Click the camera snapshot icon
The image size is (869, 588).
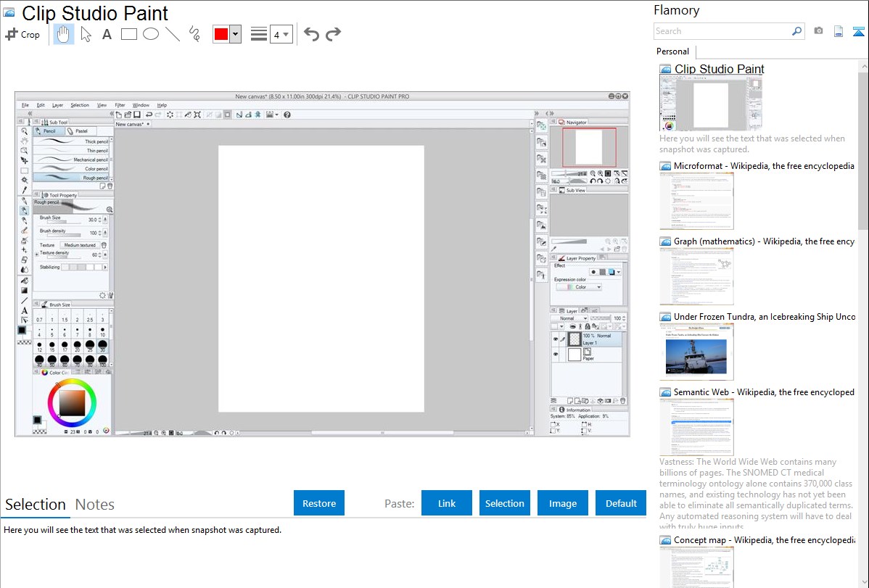coord(818,31)
